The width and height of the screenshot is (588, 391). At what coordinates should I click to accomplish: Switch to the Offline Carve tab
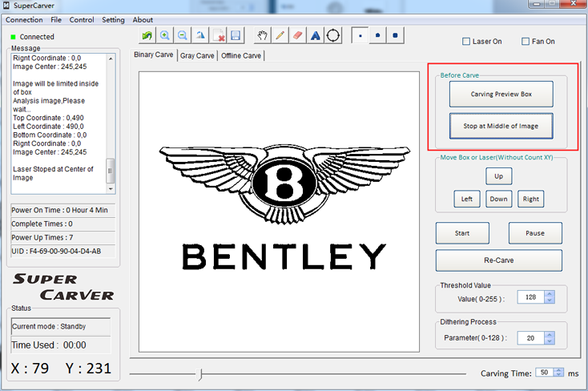(241, 56)
